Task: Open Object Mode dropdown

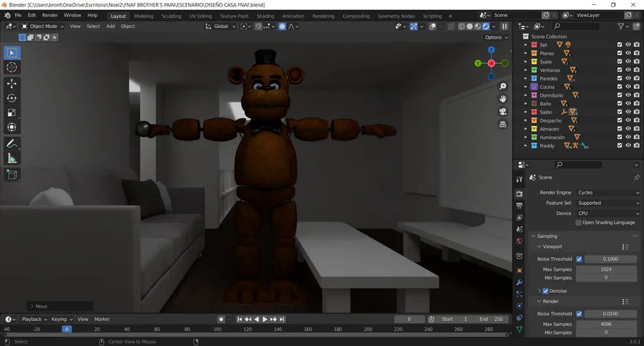Action: point(43,27)
